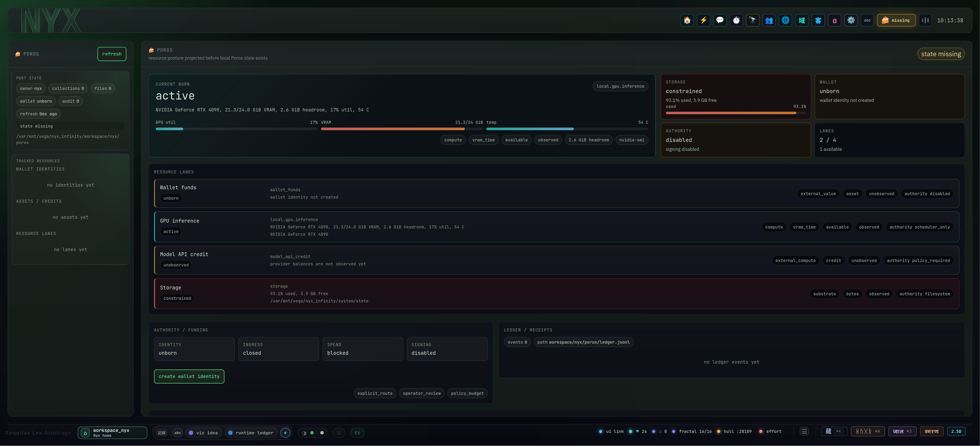Click the 'state missing' badge
The image size is (980, 446).
coord(941,54)
